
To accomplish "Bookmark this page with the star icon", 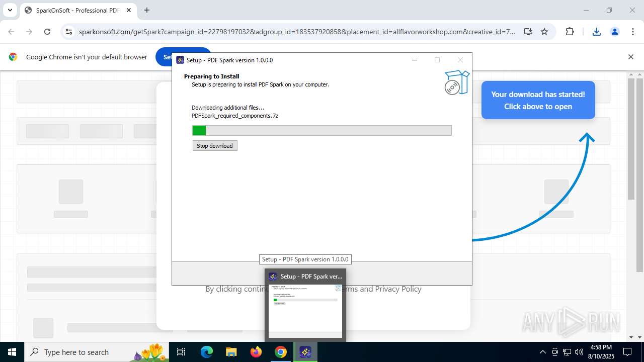I will (544, 32).
